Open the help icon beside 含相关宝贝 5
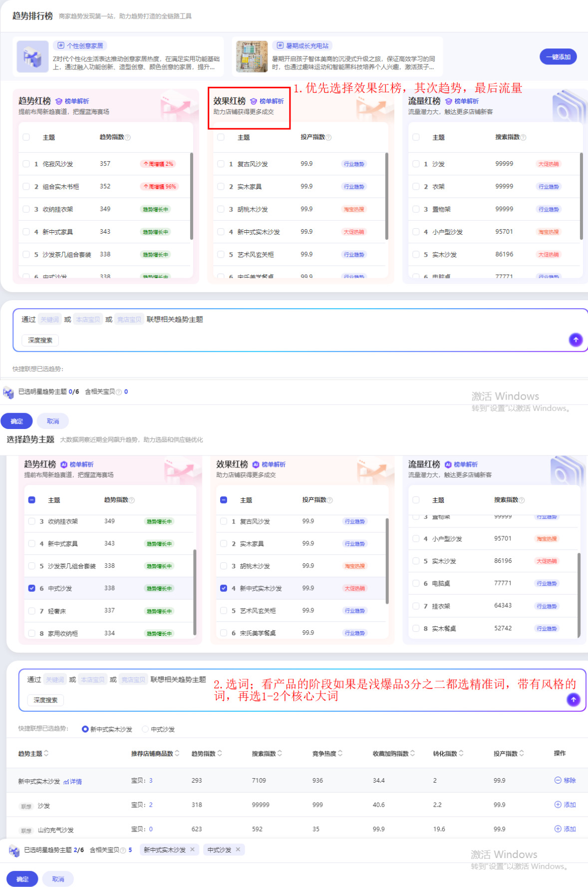588x887 pixels. (123, 850)
